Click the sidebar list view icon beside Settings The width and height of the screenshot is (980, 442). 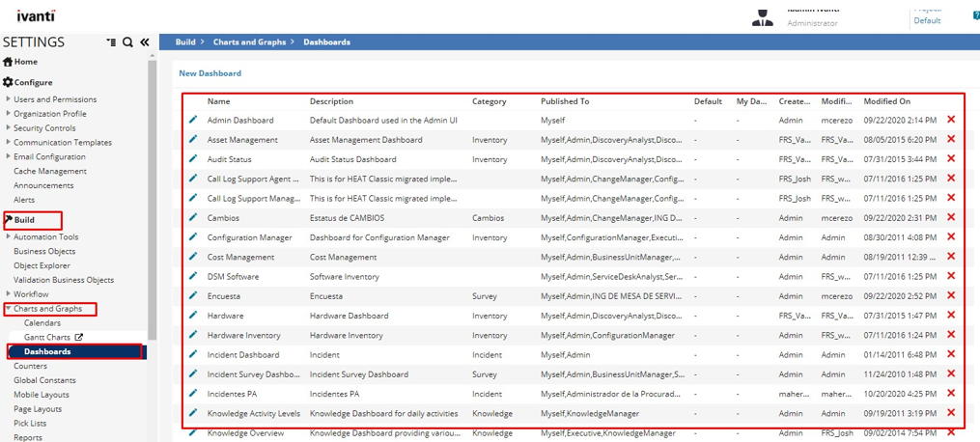coord(111,42)
